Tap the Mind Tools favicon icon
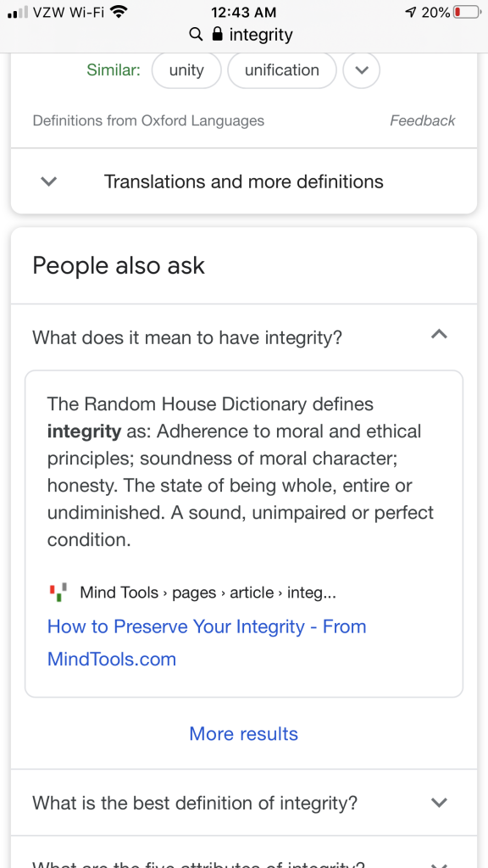The image size is (488, 868). tap(58, 593)
